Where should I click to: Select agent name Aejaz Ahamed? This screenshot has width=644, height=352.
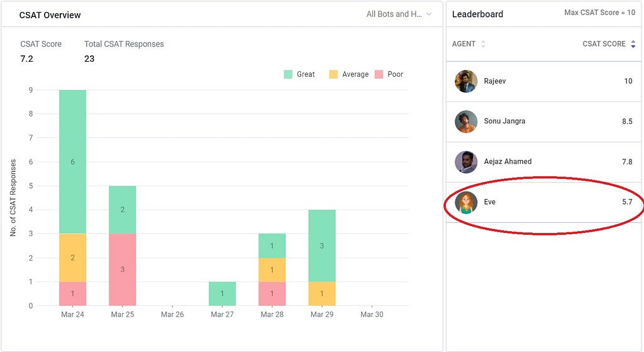tap(508, 162)
